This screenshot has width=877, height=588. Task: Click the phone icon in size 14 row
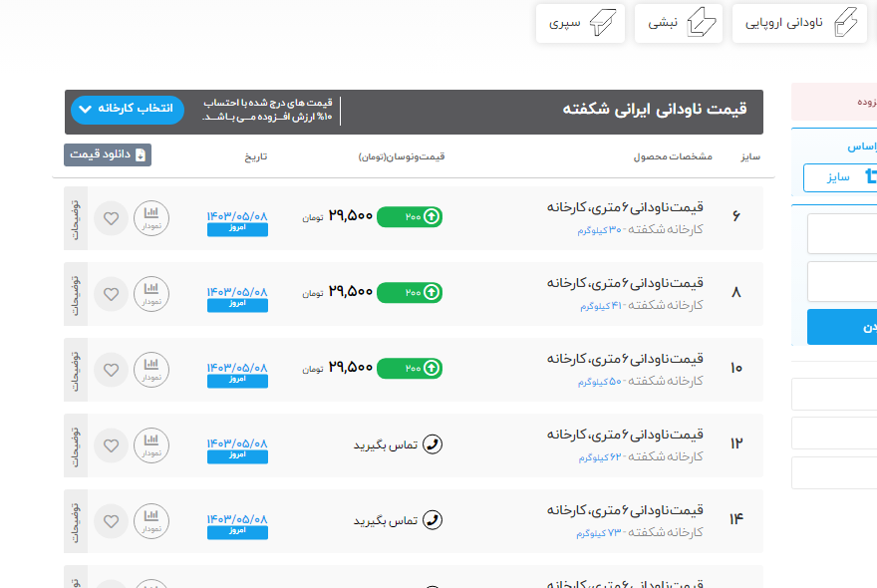(x=433, y=520)
